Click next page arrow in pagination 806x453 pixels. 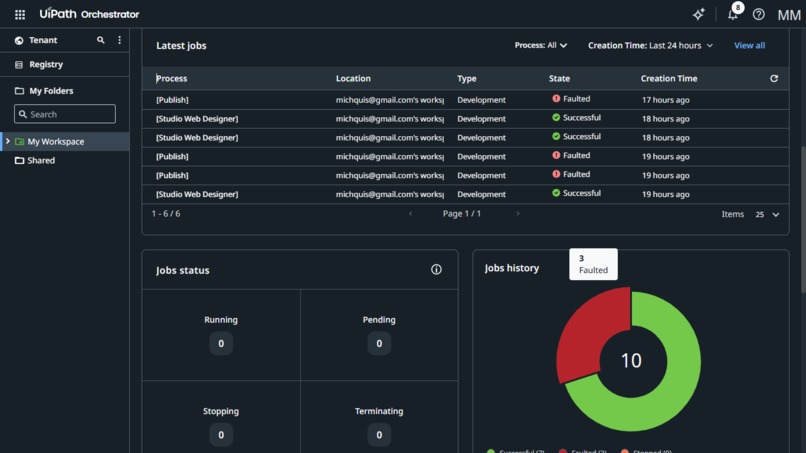(x=518, y=213)
